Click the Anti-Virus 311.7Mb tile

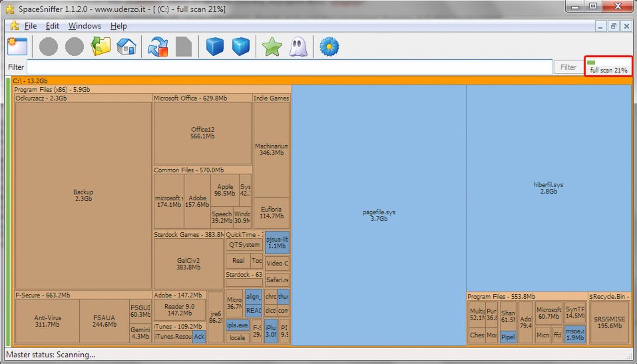pyautogui.click(x=47, y=321)
